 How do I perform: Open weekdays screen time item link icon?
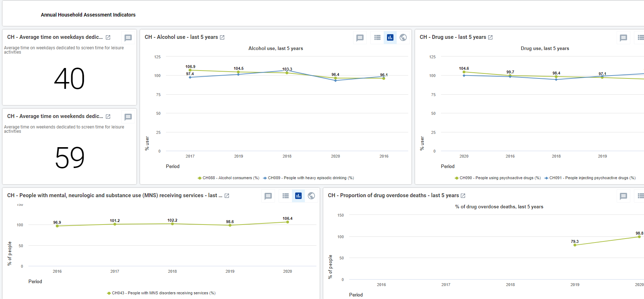pyautogui.click(x=108, y=37)
